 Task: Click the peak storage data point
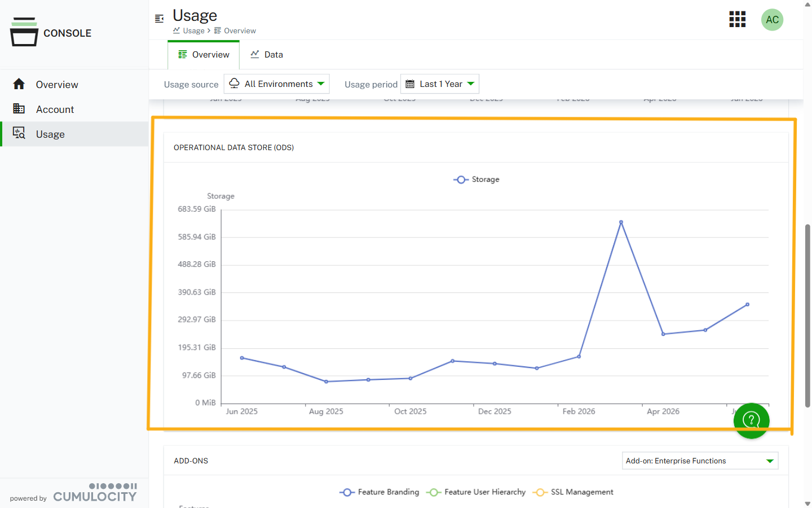[x=621, y=222]
